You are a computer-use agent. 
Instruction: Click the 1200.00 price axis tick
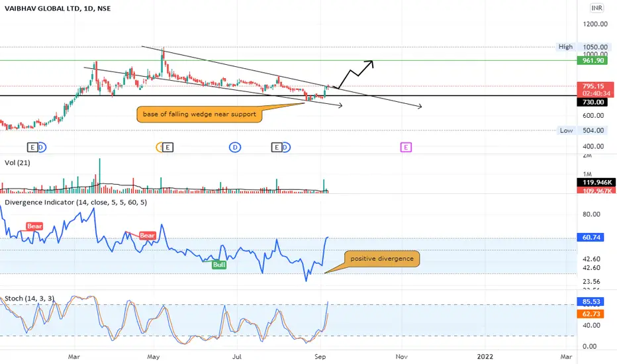(x=595, y=24)
